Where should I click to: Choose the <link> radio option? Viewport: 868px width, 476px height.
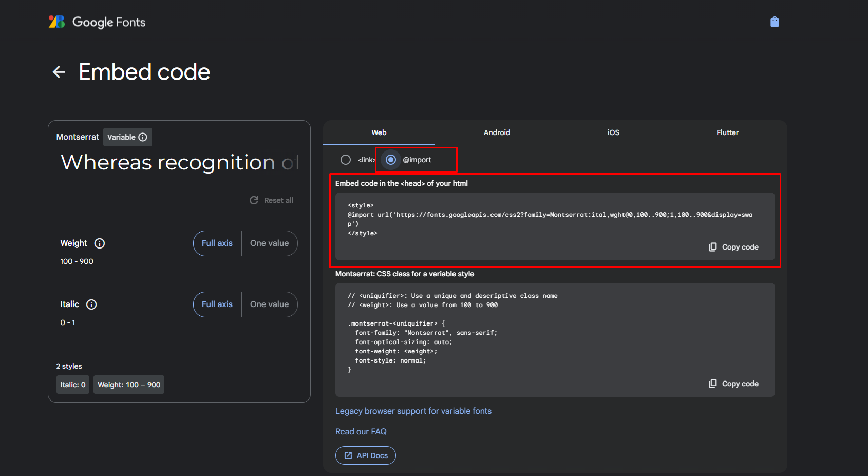(x=346, y=160)
